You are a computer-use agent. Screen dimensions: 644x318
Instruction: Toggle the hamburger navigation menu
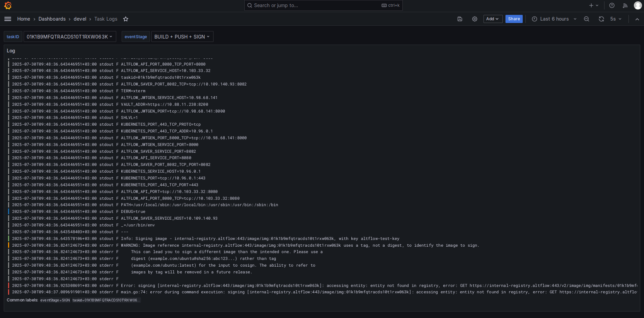pyautogui.click(x=8, y=19)
